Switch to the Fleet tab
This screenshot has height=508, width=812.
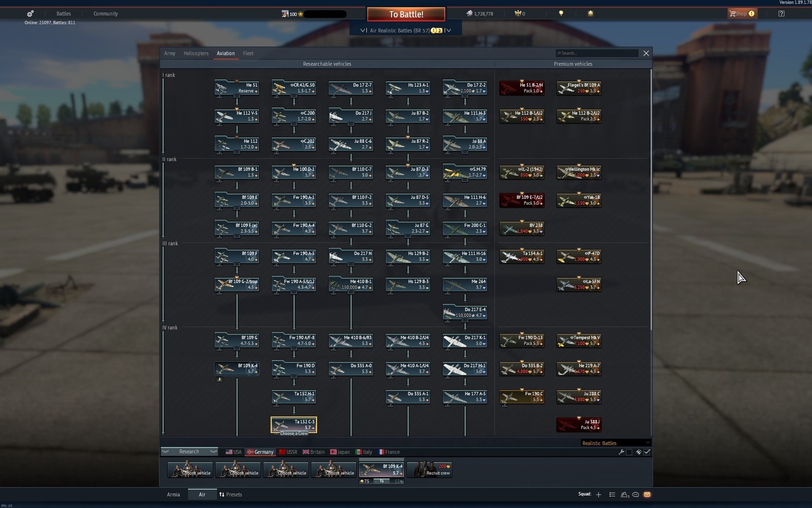[248, 53]
